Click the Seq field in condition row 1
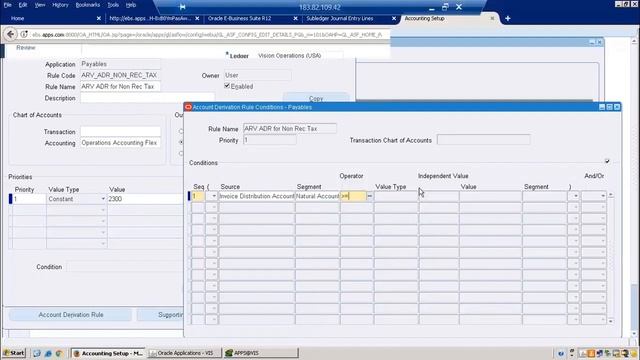Screen dimensions: 640x360 198,196
